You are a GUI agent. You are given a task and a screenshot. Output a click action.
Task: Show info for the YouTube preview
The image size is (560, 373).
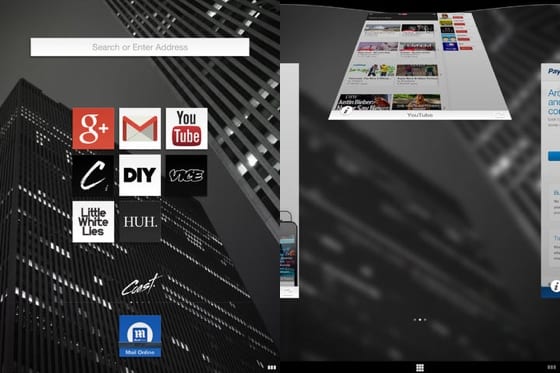(x=347, y=110)
